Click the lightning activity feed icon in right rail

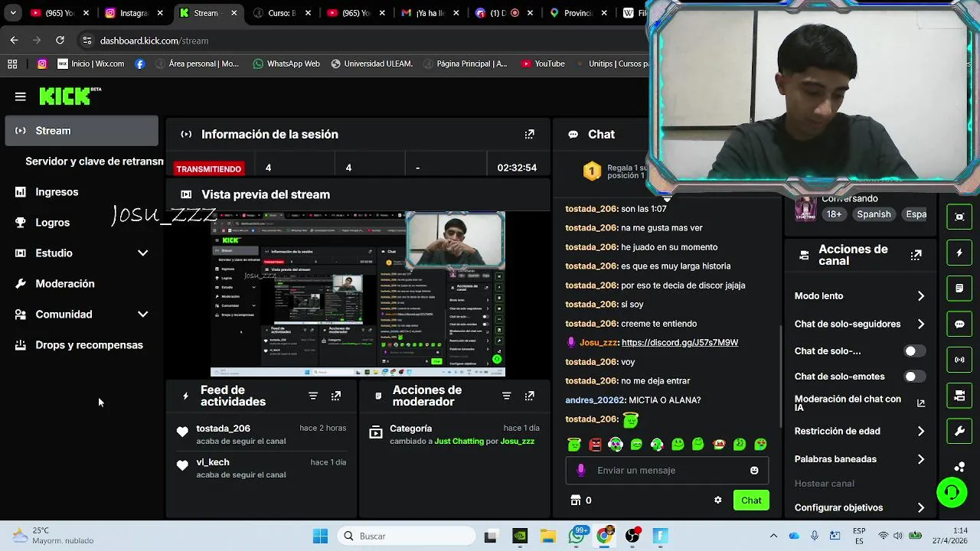click(959, 253)
